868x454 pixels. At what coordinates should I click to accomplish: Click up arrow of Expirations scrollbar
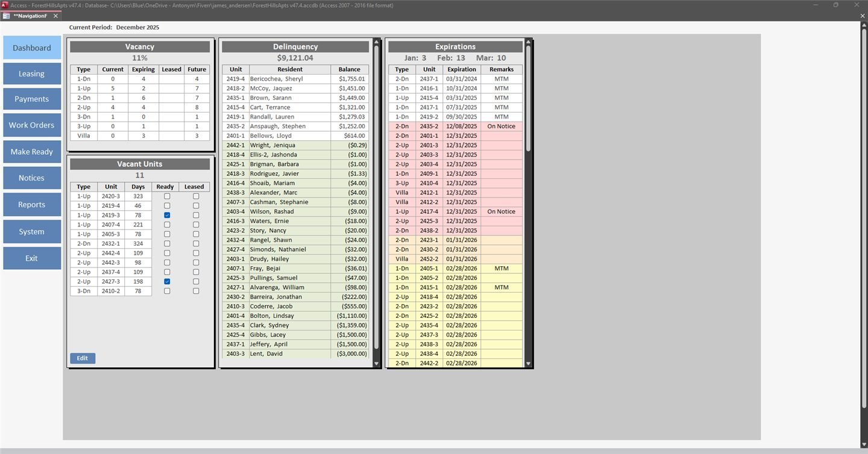coord(529,42)
